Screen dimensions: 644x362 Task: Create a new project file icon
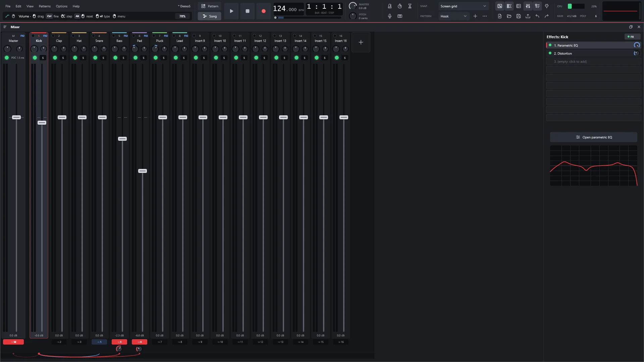point(500,16)
